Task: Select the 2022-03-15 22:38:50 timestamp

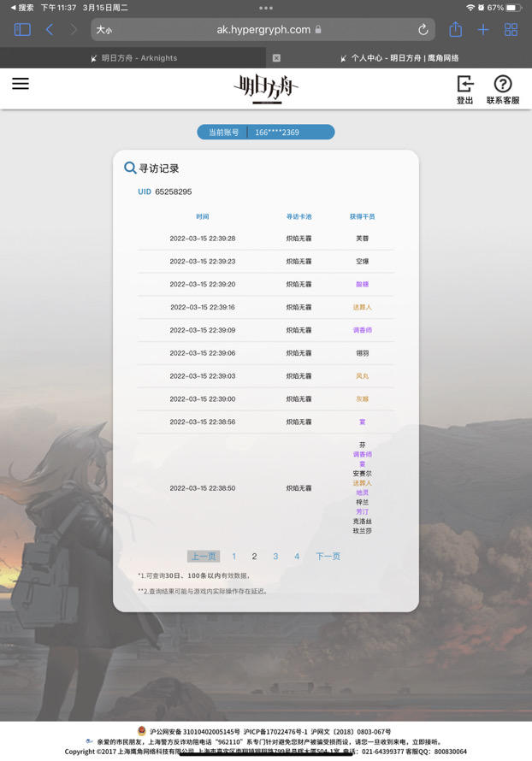Action: 203,488
